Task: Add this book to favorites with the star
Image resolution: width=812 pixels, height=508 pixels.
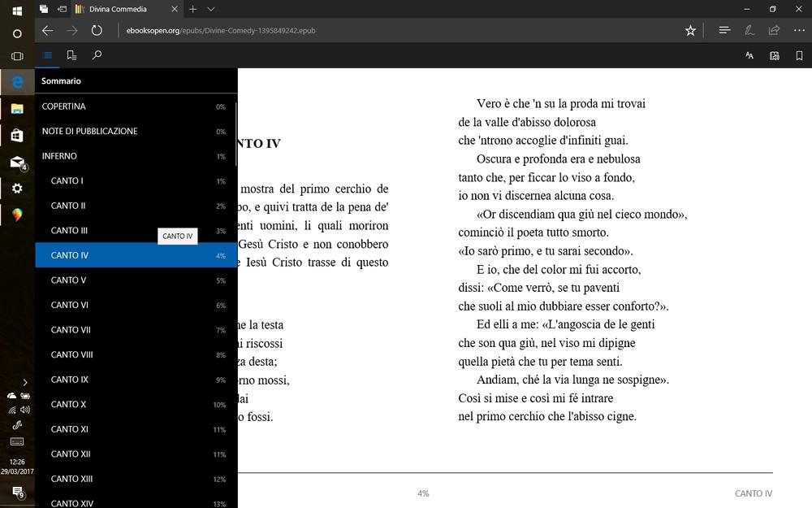Action: coord(690,31)
